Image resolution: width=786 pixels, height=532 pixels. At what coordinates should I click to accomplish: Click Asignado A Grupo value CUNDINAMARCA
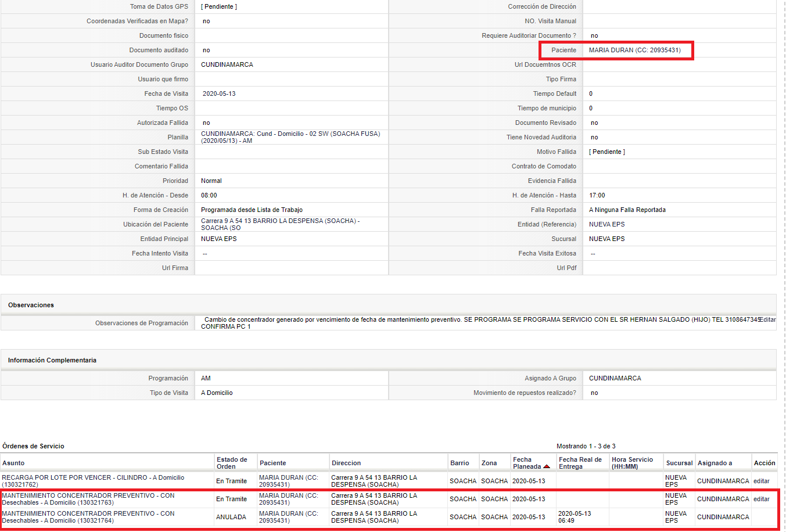pos(615,378)
